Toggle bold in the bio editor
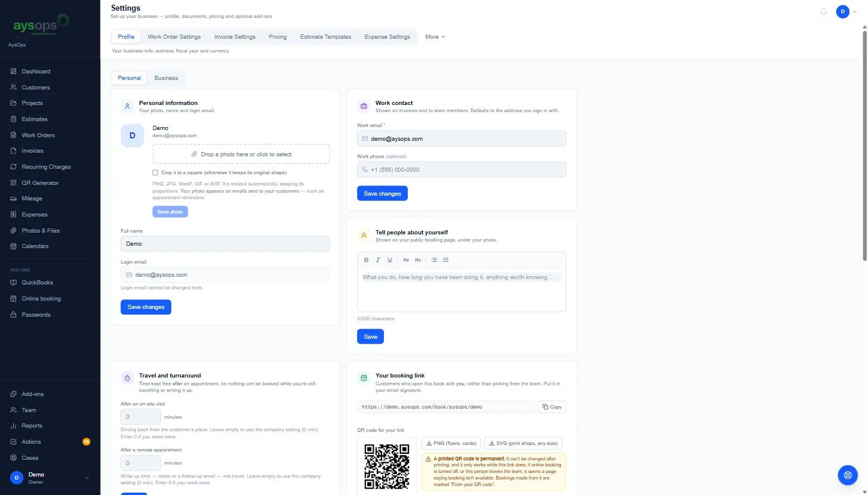 click(x=367, y=260)
